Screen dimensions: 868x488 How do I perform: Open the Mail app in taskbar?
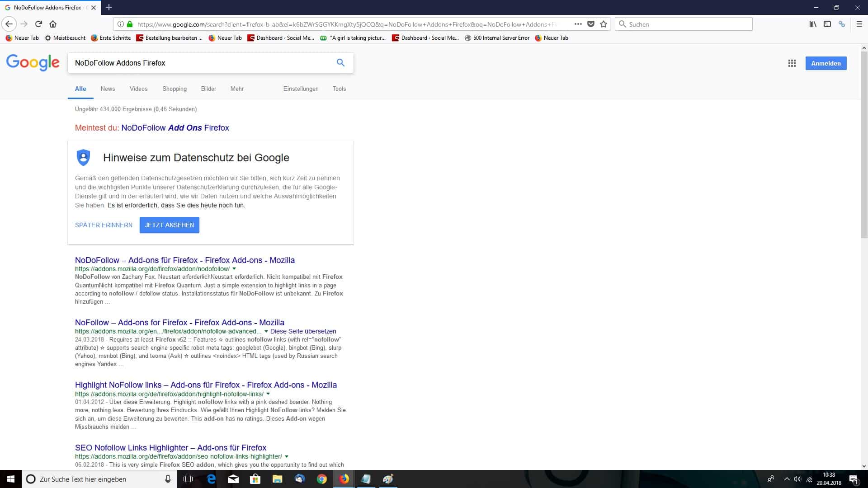[233, 479]
